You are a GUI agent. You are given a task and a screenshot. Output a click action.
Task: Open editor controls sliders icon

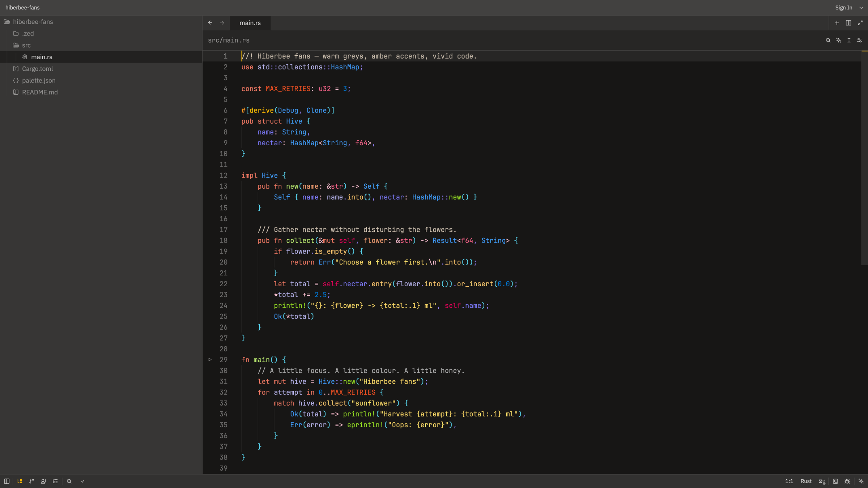[860, 40]
